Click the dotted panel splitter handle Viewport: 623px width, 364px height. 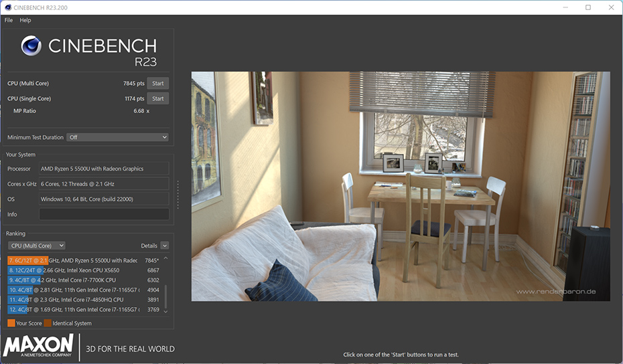point(178,195)
